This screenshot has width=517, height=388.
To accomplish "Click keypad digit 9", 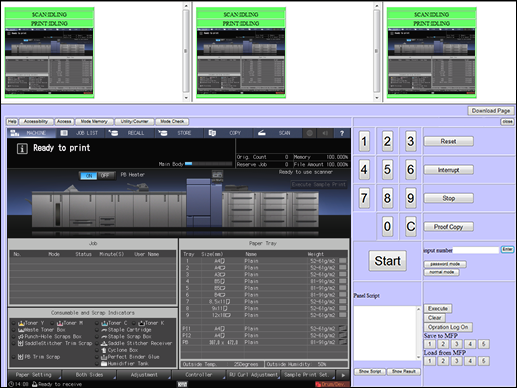I will pyautogui.click(x=411, y=198).
